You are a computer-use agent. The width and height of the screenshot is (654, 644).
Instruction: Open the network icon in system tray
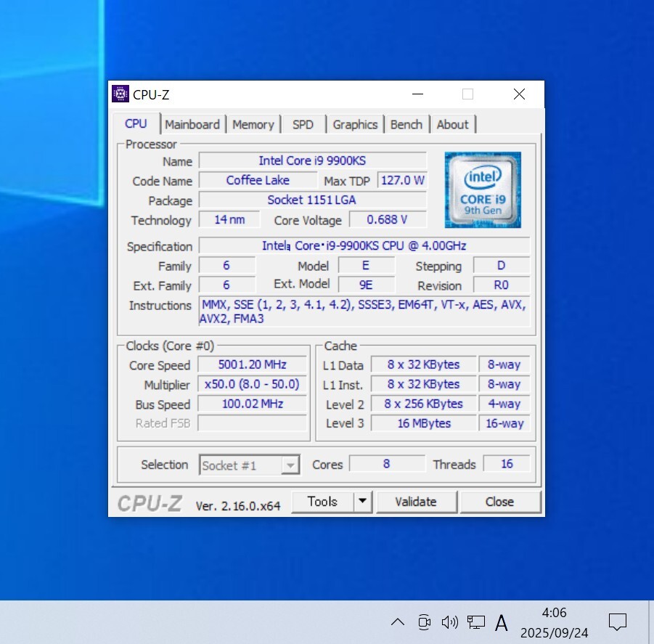[476, 621]
